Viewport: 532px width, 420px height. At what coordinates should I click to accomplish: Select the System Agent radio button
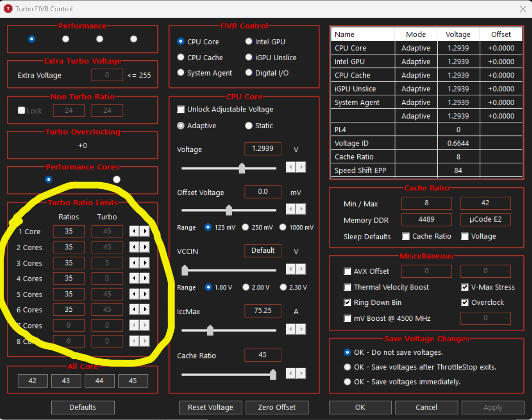click(x=181, y=72)
